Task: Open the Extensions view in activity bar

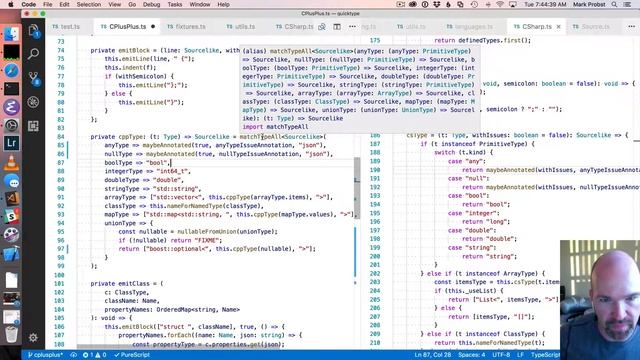Action: point(33,126)
